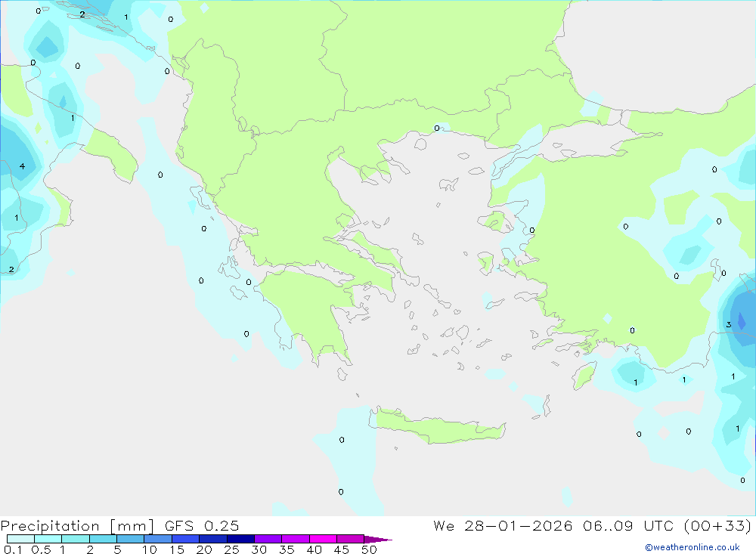The image size is (756, 554).
Task: Pick the 1–2 mm cyan legend swatch
Action: 76,539
